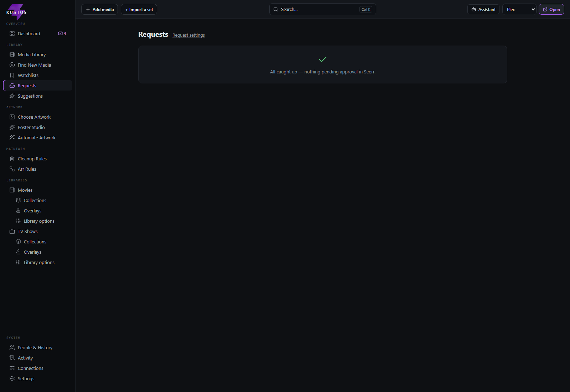
Task: Click the Settings gear icon
Action: pyautogui.click(x=12, y=378)
